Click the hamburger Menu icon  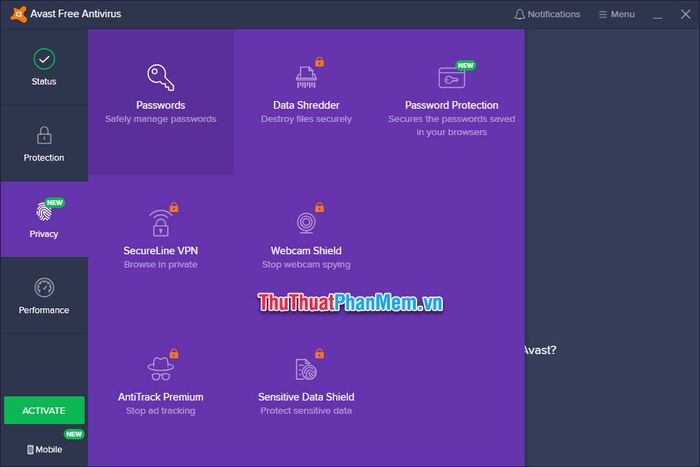pyautogui.click(x=603, y=15)
